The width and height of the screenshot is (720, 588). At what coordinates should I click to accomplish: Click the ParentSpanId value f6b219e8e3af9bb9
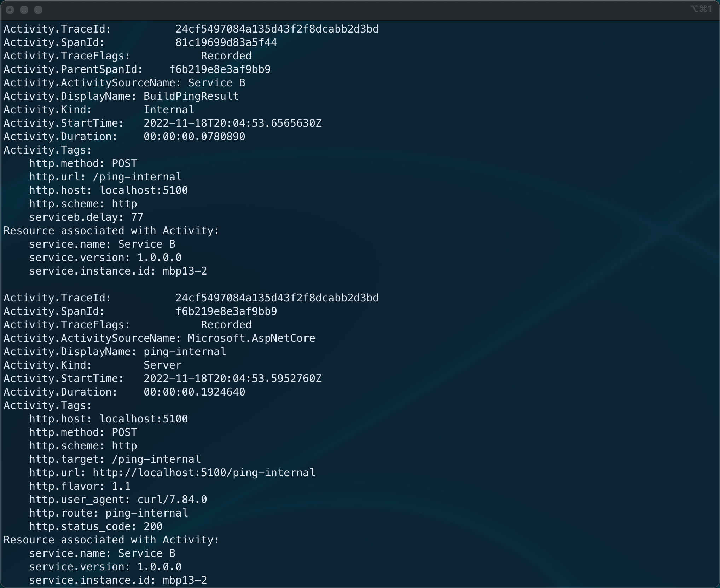coord(220,69)
